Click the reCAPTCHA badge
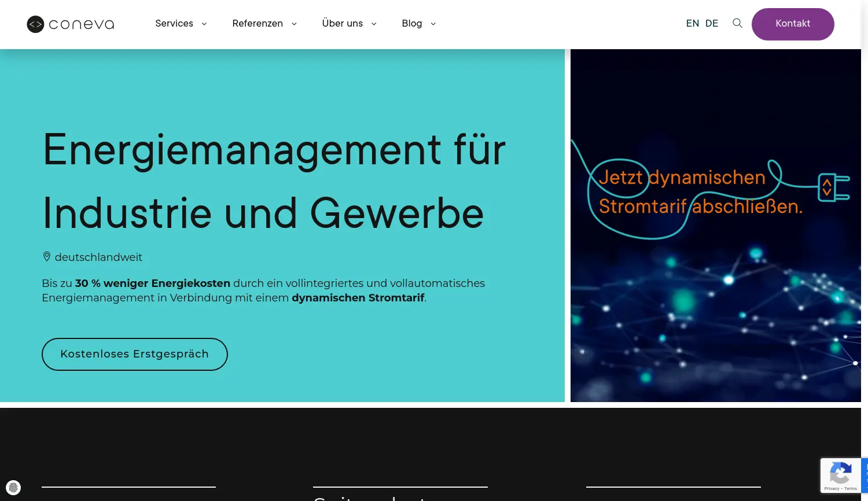Image resolution: width=868 pixels, height=501 pixels. click(x=841, y=475)
